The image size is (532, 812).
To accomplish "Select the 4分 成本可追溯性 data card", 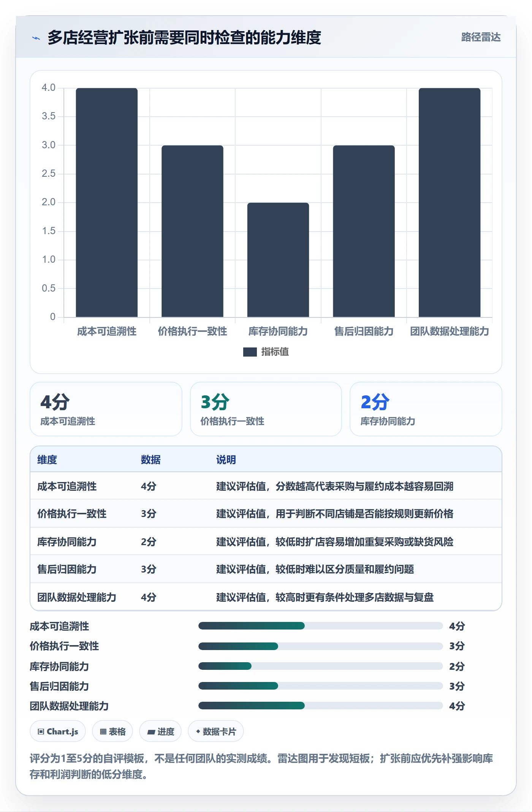I will tap(106, 409).
